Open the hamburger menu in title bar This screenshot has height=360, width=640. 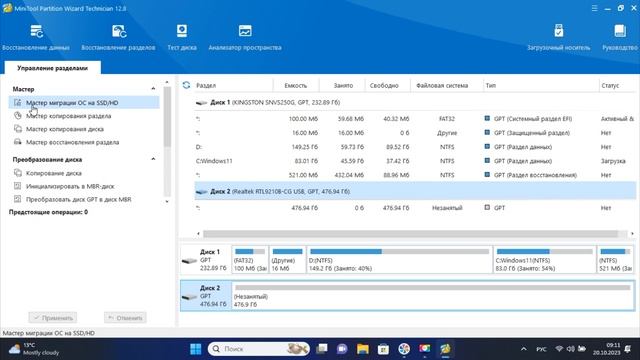(x=594, y=8)
